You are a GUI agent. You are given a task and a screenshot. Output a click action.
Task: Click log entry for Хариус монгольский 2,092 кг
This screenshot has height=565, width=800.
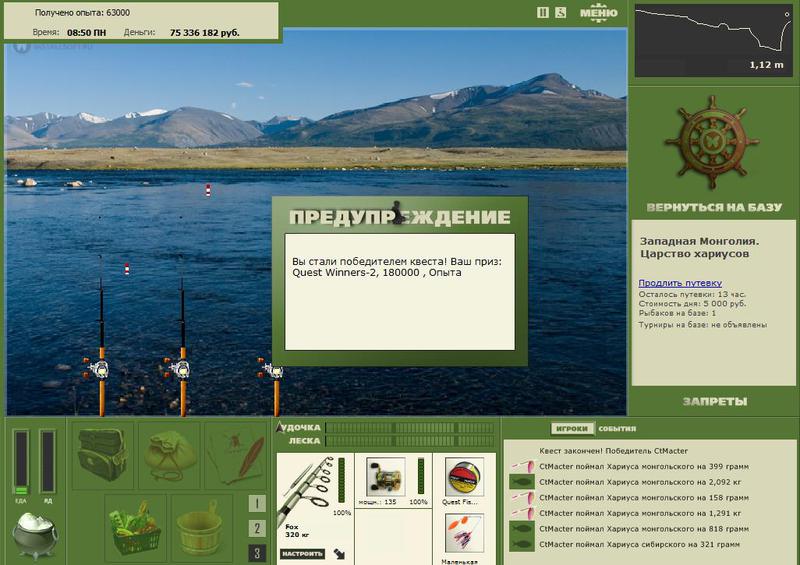click(x=640, y=482)
